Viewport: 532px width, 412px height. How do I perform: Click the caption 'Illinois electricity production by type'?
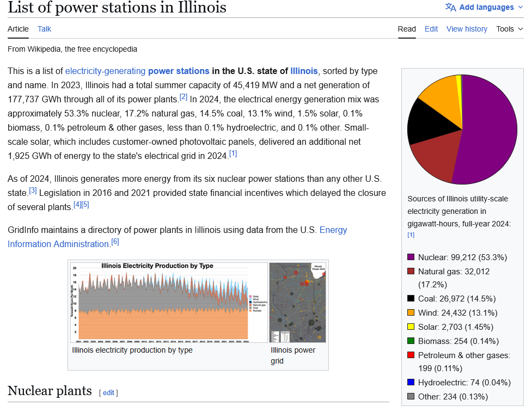click(132, 350)
